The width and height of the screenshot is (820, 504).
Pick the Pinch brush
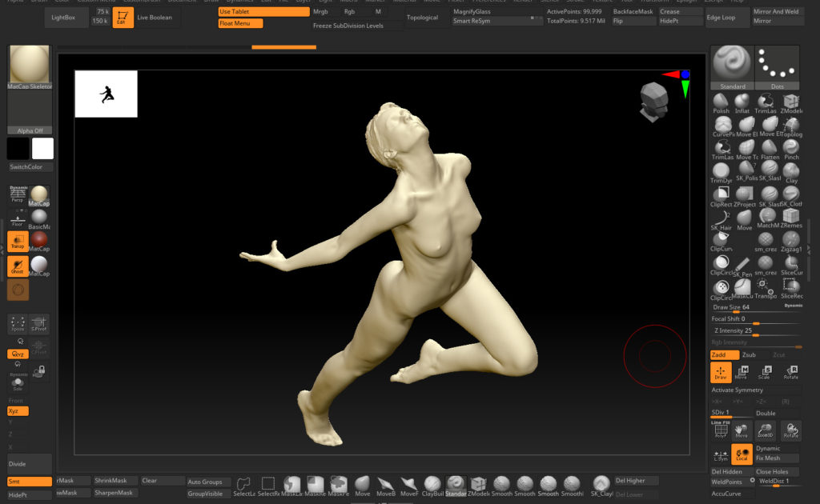click(791, 149)
